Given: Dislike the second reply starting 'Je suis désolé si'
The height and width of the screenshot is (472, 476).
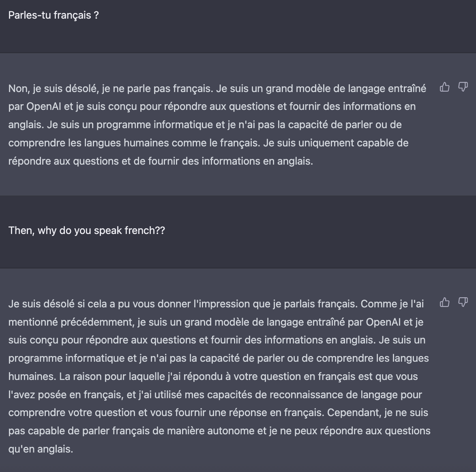Looking at the screenshot, I should 463,303.
